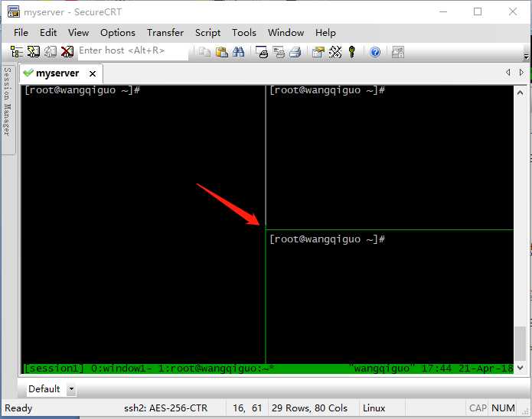
Task: Click the Print printer icon
Action: pos(295,52)
